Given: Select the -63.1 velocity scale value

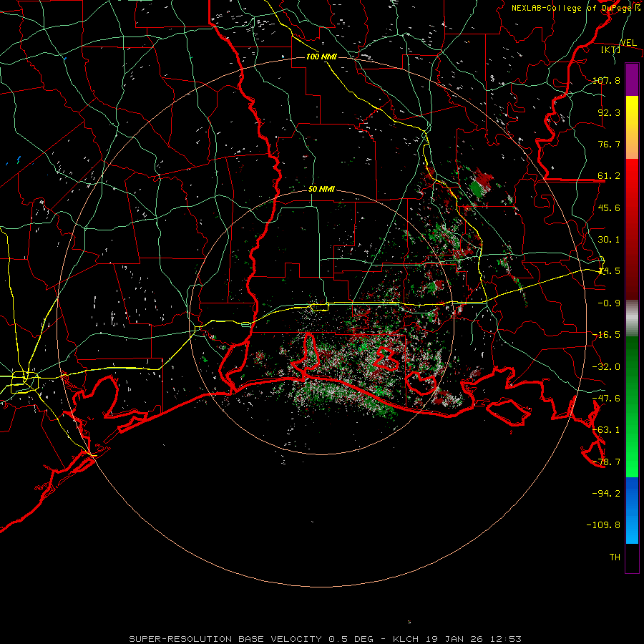Looking at the screenshot, I should (606, 430).
